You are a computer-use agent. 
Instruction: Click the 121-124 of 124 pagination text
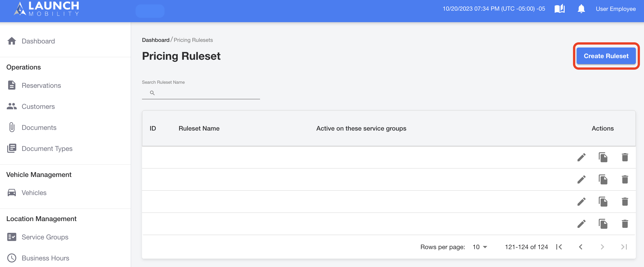[526, 247]
